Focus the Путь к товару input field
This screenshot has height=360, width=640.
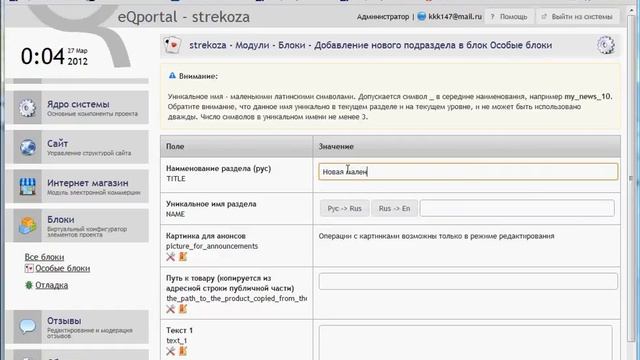pyautogui.click(x=468, y=281)
